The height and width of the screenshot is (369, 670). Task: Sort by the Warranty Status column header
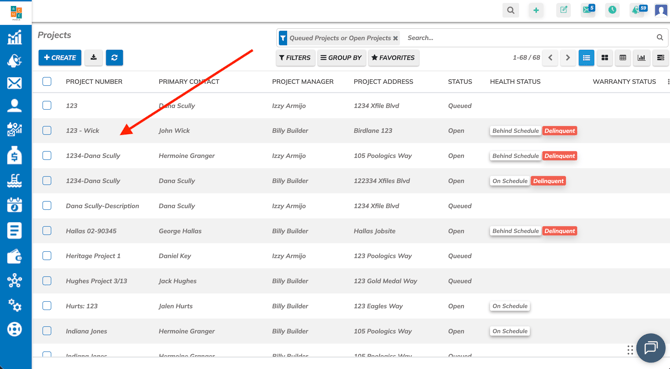624,82
